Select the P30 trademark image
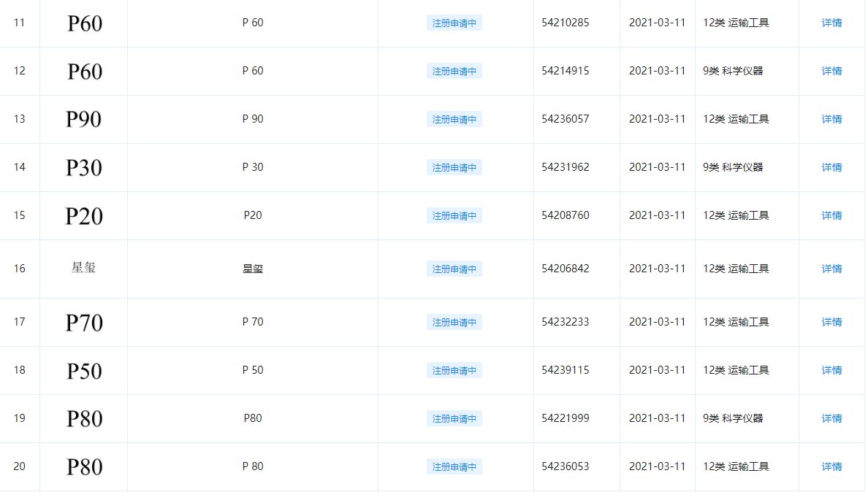The image size is (868, 492). 83,167
